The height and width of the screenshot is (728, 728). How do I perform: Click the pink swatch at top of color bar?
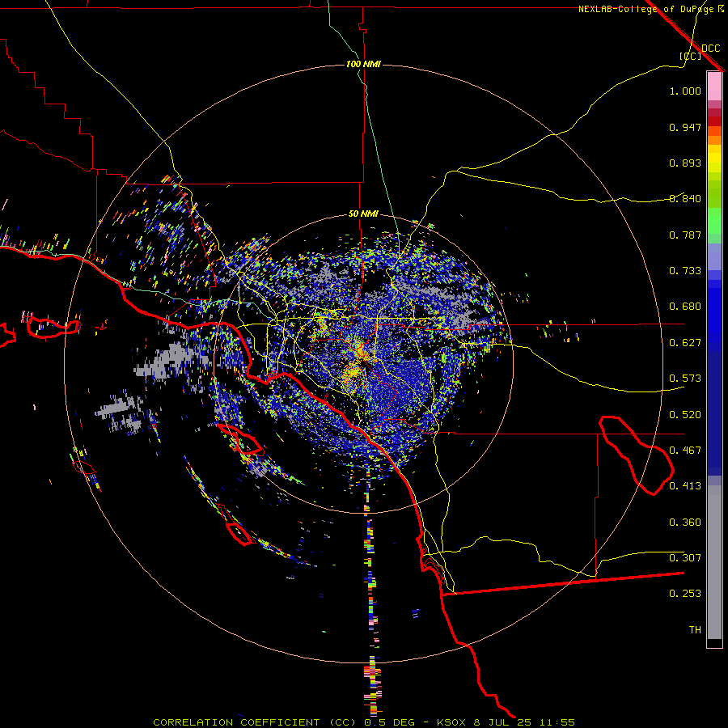click(x=714, y=87)
